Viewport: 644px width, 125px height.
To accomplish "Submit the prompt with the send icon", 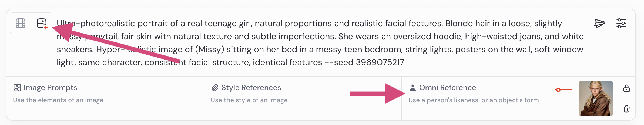I will click(599, 23).
